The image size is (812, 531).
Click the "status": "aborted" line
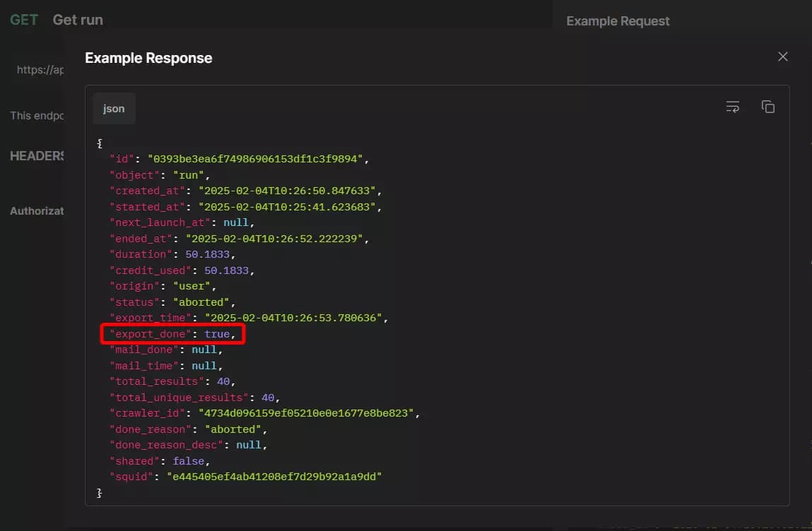point(172,302)
